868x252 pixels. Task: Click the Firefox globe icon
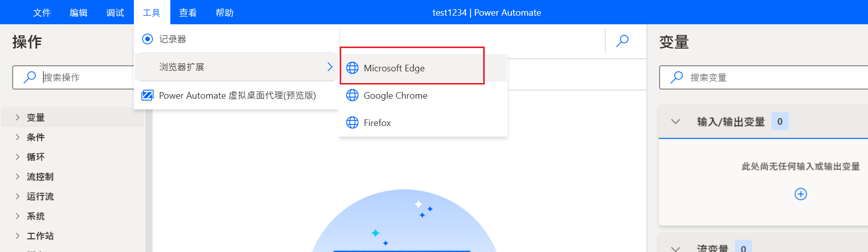pyautogui.click(x=352, y=122)
